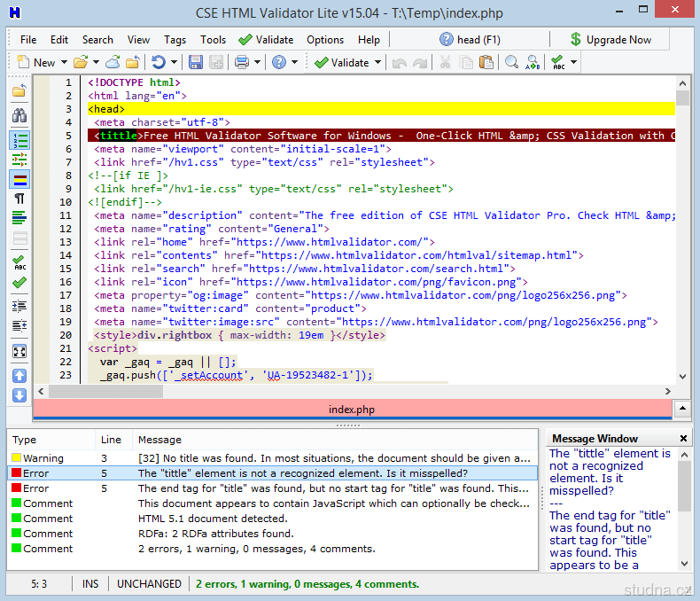Toggle paragraph marks visibility
The image size is (700, 601).
19,199
